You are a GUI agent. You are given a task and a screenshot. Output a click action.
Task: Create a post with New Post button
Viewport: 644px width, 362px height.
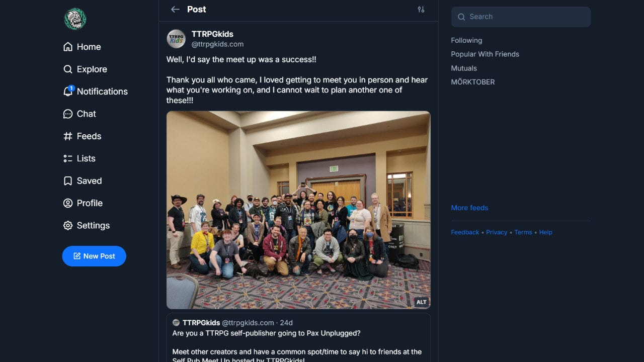pyautogui.click(x=94, y=256)
